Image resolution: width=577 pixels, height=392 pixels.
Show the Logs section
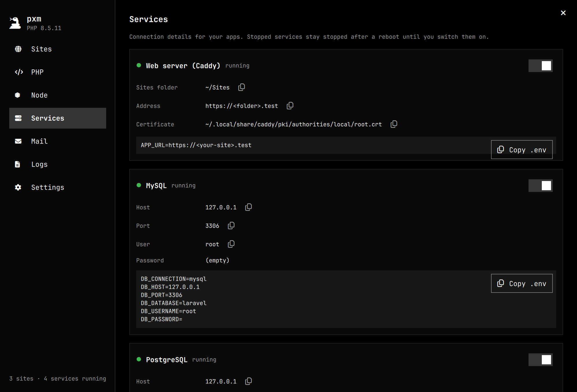pyautogui.click(x=58, y=164)
